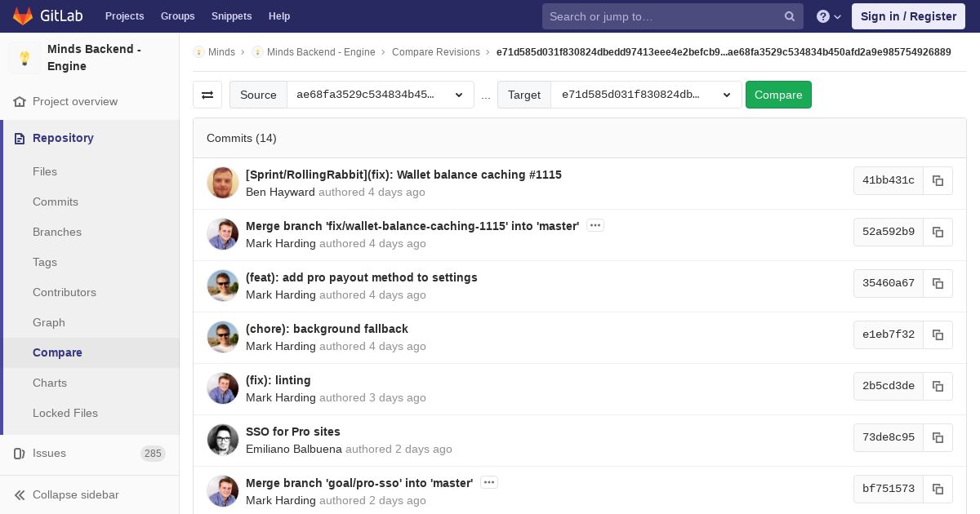
Task: Copy commit SHA 35460a67
Action: pos(938,283)
